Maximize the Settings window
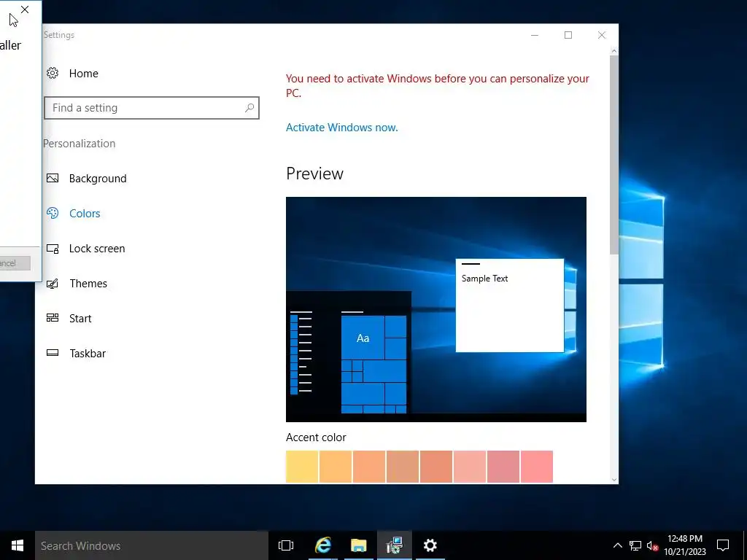 click(x=568, y=35)
